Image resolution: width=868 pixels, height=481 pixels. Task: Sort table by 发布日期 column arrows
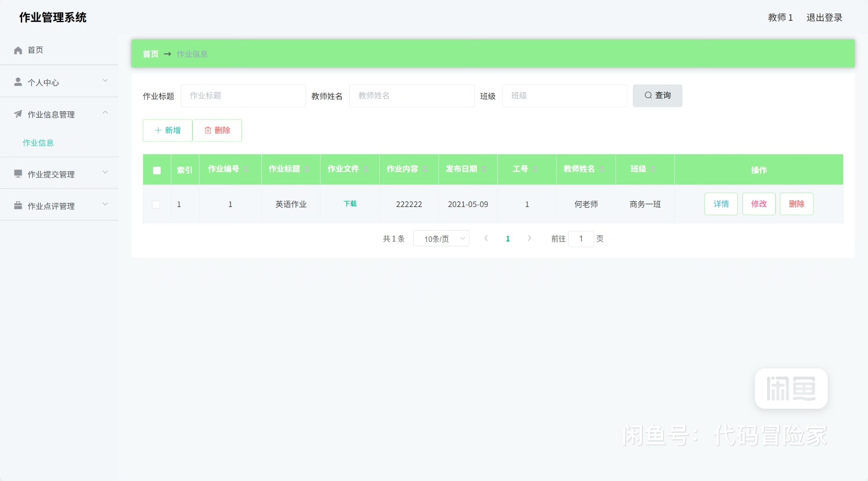point(484,169)
